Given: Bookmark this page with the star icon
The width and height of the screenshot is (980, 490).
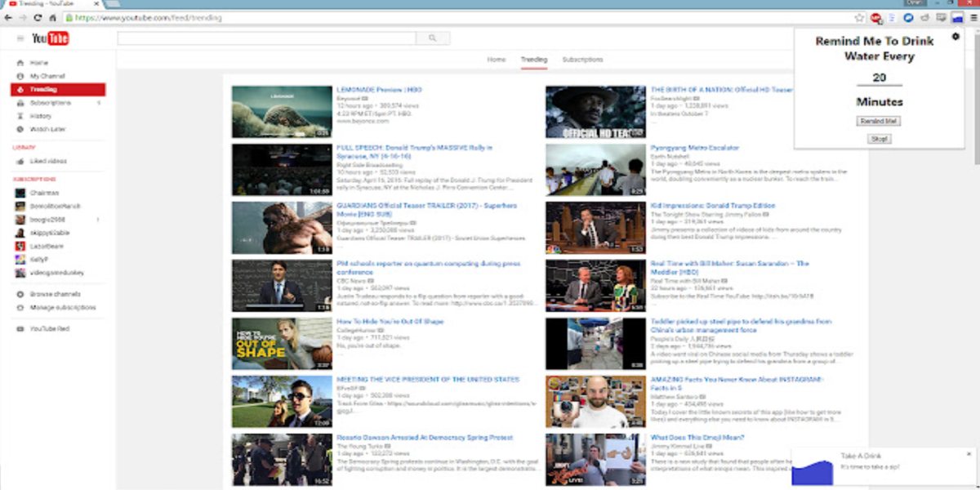Looking at the screenshot, I should point(859,17).
